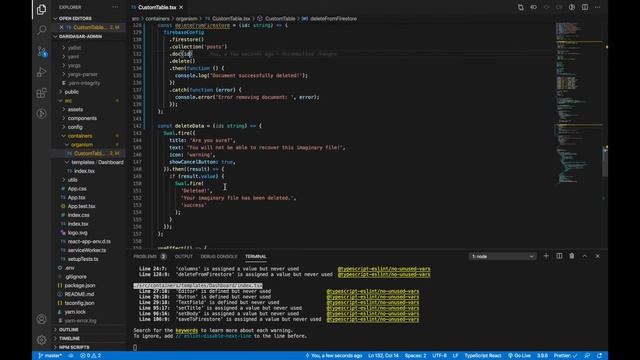Maximize the panel with up chevron

point(584,256)
